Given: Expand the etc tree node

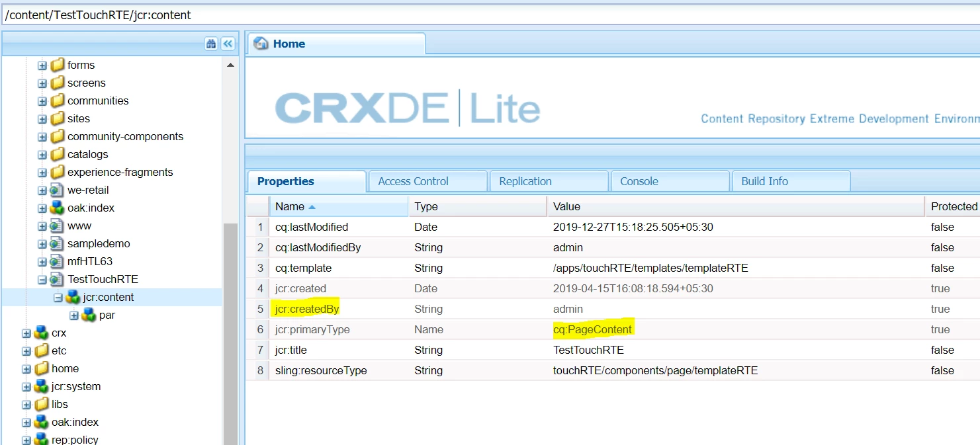Looking at the screenshot, I should pyautogui.click(x=26, y=351).
